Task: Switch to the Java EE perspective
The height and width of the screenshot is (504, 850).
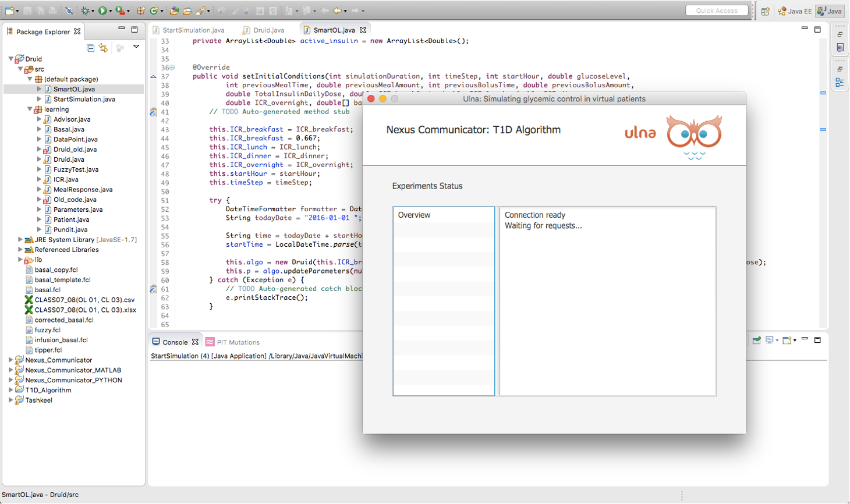Action: pos(795,11)
